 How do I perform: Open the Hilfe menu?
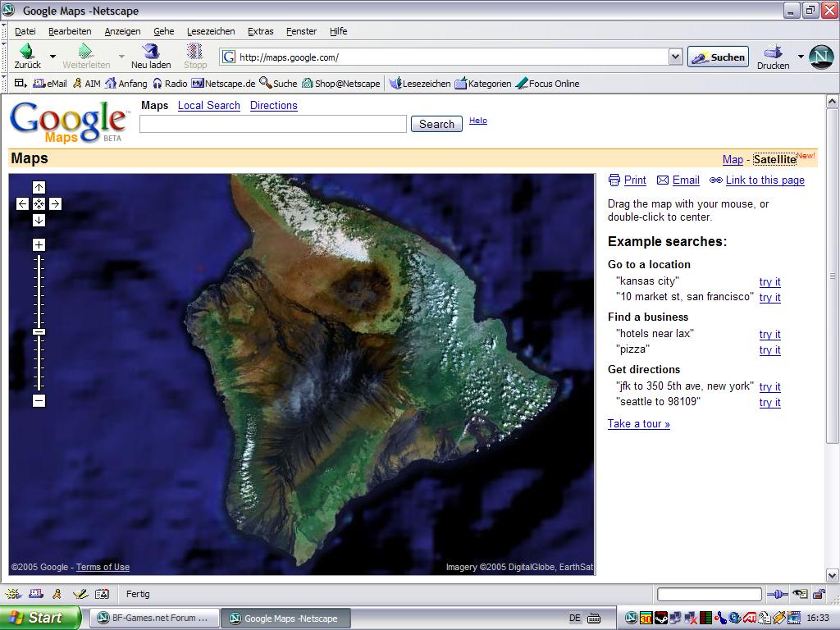click(338, 31)
